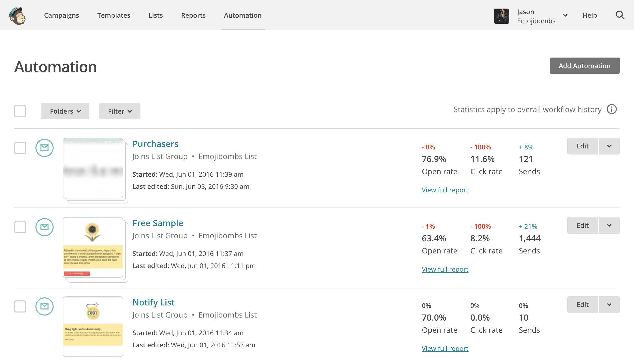This screenshot has height=364, width=634.
Task: Click Jason's profile avatar picture
Action: click(502, 16)
